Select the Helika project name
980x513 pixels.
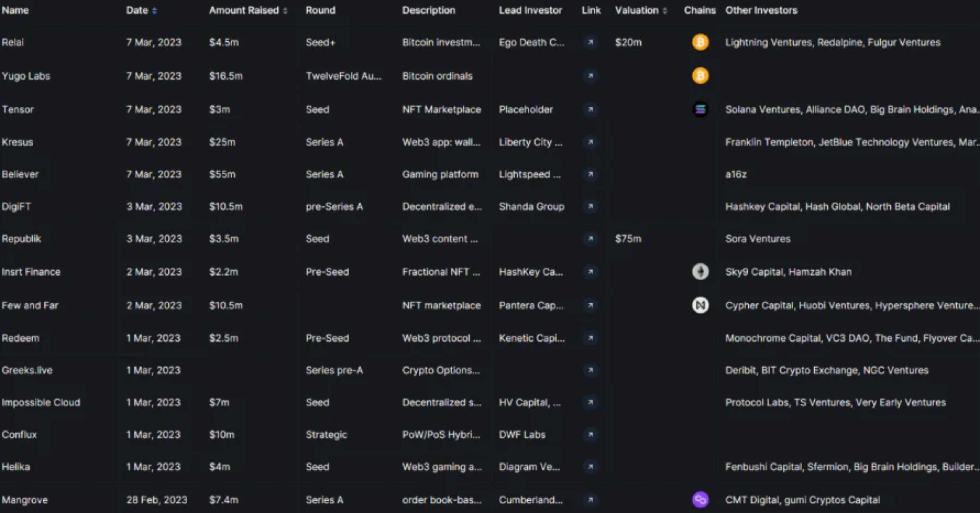point(16,467)
